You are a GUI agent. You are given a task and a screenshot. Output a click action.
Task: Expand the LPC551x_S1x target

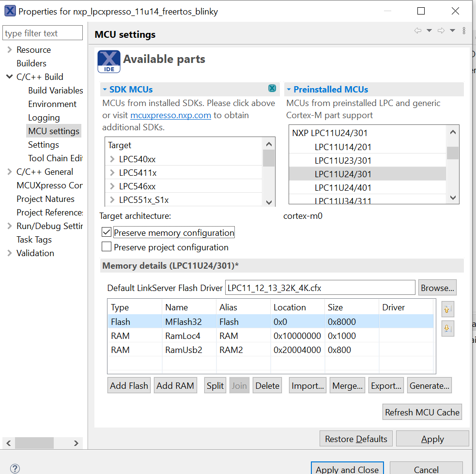[112, 199]
